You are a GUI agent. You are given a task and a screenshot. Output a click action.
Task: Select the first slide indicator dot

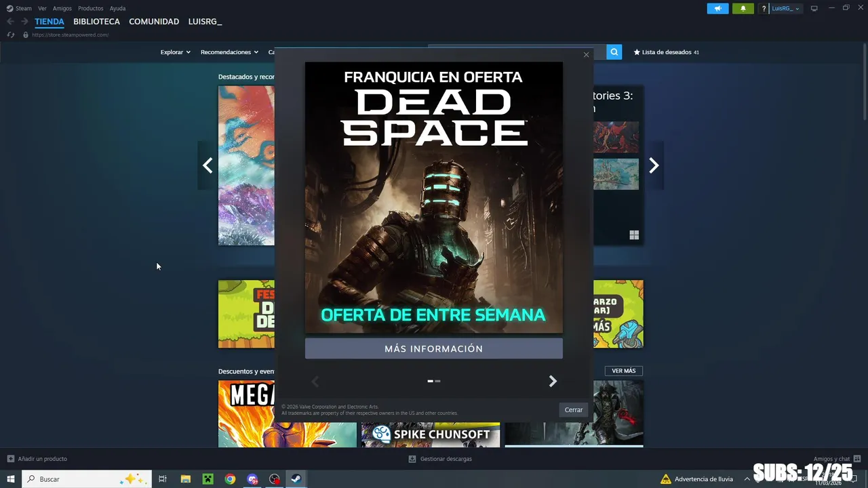(430, 381)
